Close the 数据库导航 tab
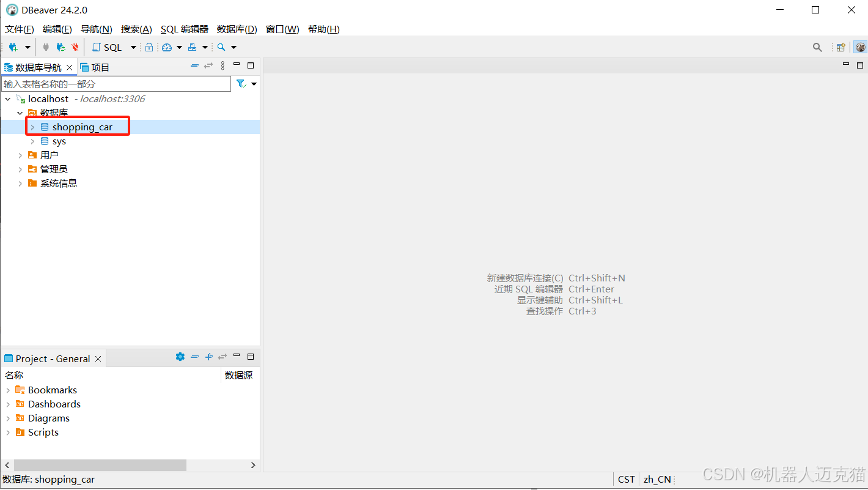The height and width of the screenshot is (490, 868). coord(70,67)
